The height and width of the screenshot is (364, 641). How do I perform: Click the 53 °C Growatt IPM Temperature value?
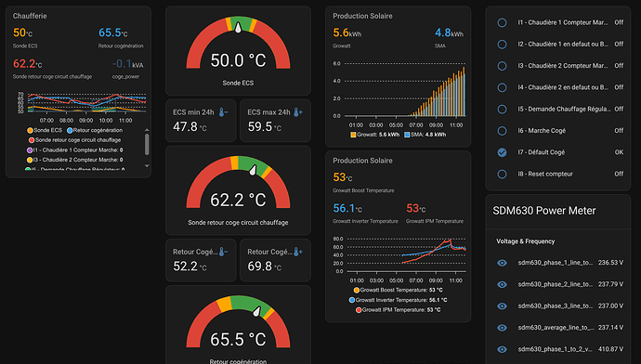(416, 208)
